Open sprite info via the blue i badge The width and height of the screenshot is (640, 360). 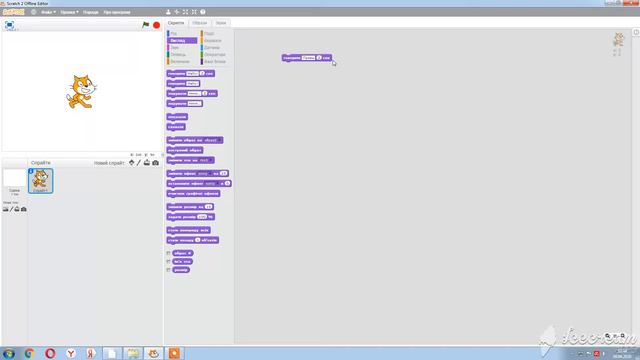click(x=31, y=171)
